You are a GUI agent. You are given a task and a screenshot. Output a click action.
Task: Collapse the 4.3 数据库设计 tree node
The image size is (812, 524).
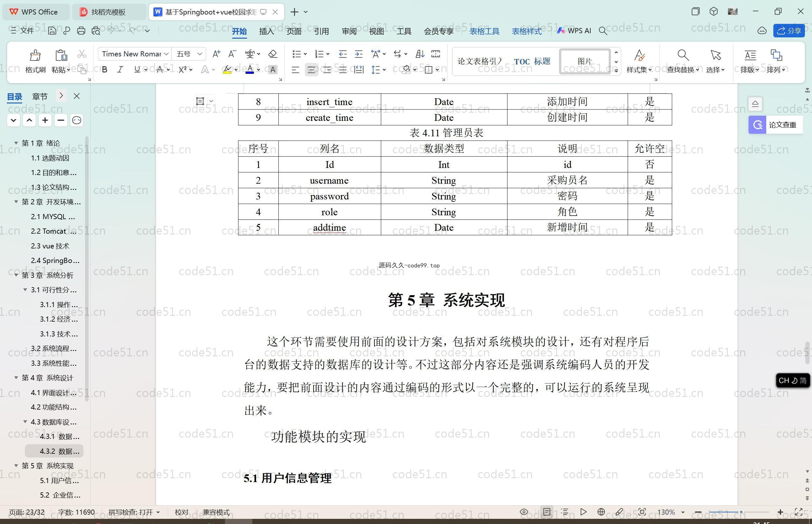click(25, 422)
